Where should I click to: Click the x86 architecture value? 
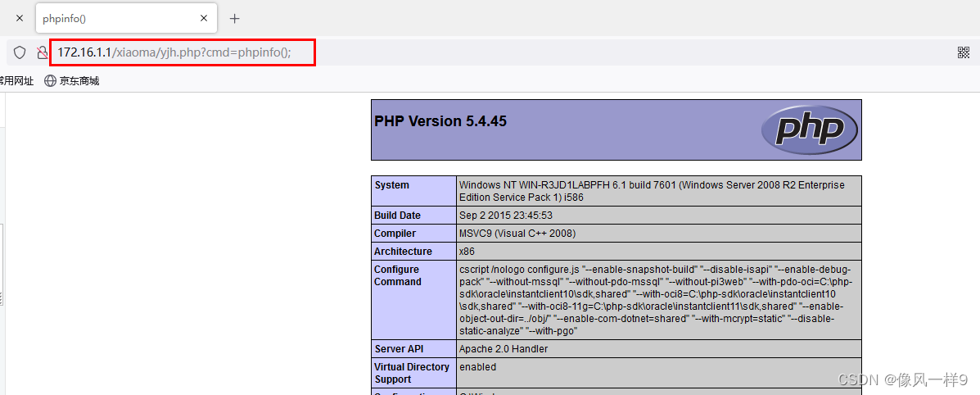pyautogui.click(x=467, y=252)
